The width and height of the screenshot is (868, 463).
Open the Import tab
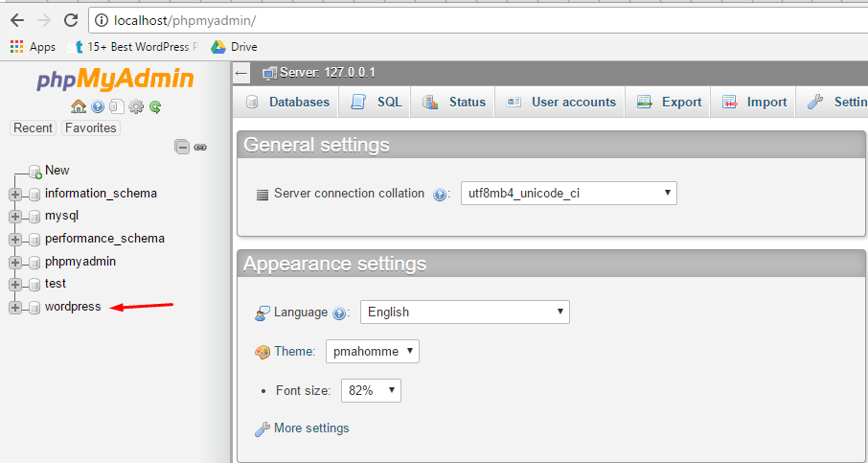click(x=753, y=102)
